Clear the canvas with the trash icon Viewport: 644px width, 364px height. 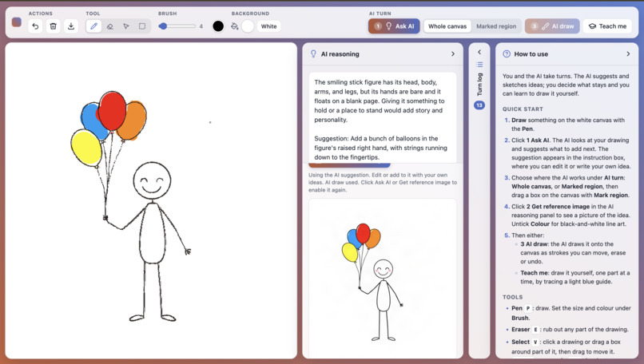pos(53,26)
